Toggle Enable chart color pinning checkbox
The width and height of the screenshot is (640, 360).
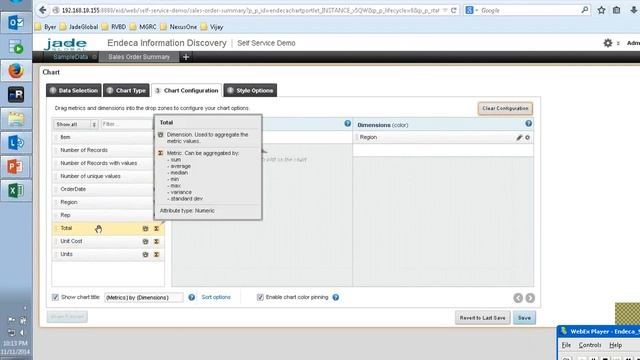pyautogui.click(x=260, y=298)
